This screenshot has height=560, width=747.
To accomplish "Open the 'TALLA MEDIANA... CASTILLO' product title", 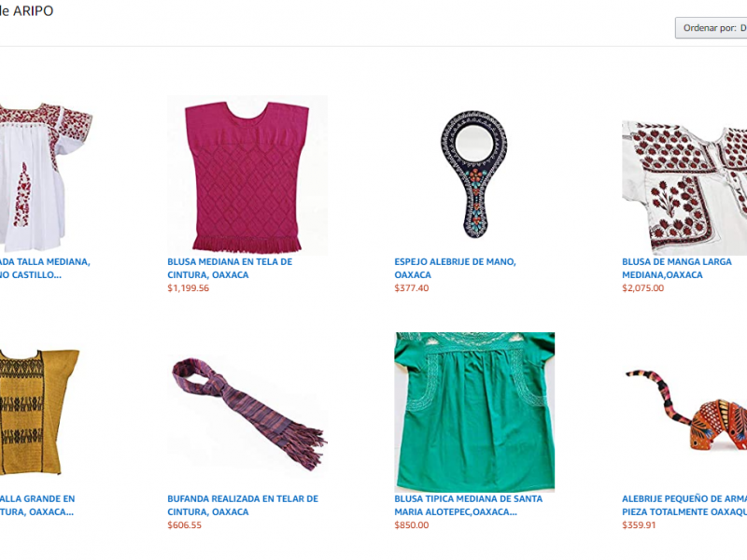I will tap(45, 268).
